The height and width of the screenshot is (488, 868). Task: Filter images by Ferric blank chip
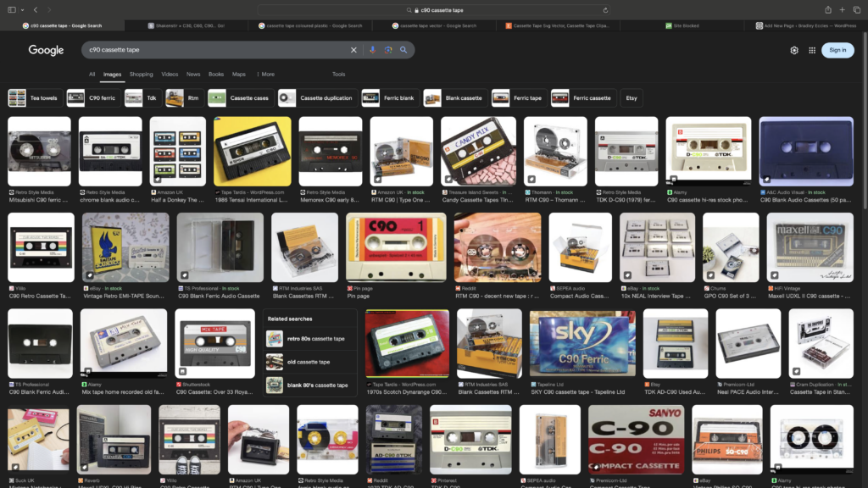pyautogui.click(x=390, y=98)
